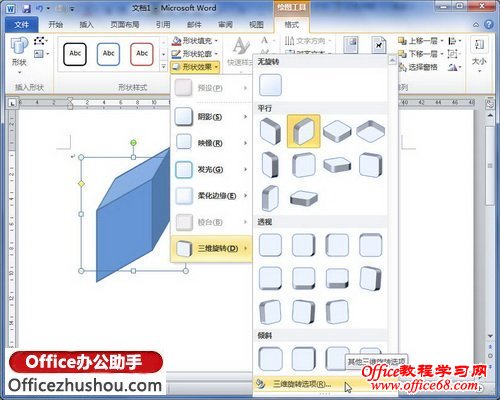This screenshot has height=400, width=500.
Task: Switch to the 格式 Format tab
Action: tap(291, 25)
